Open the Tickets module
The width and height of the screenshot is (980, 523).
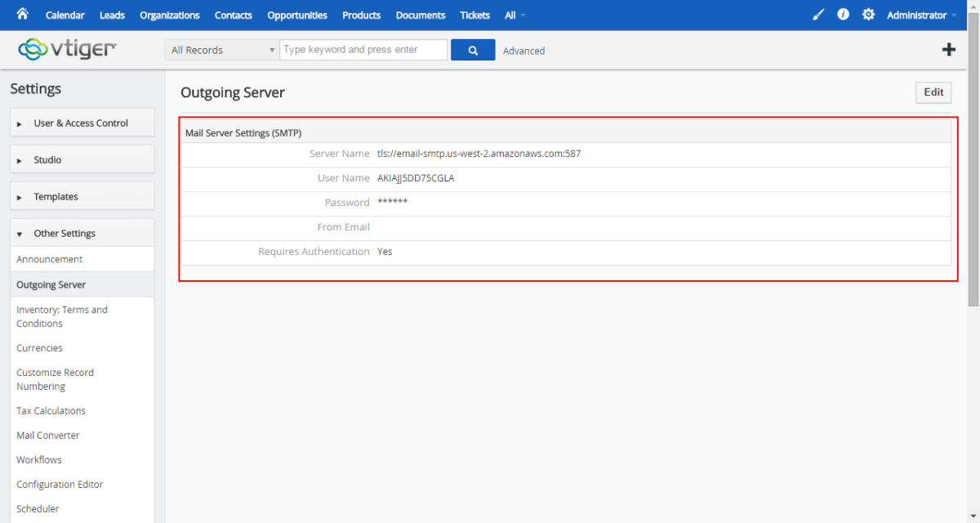coord(475,15)
